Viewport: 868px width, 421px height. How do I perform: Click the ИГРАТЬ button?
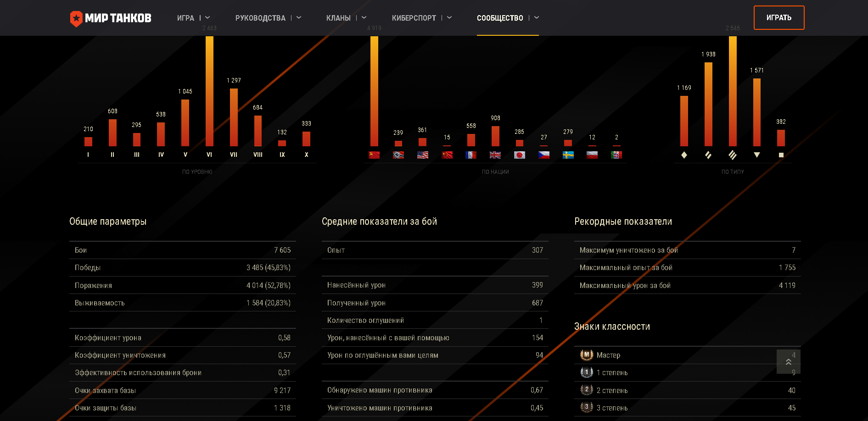pos(779,17)
